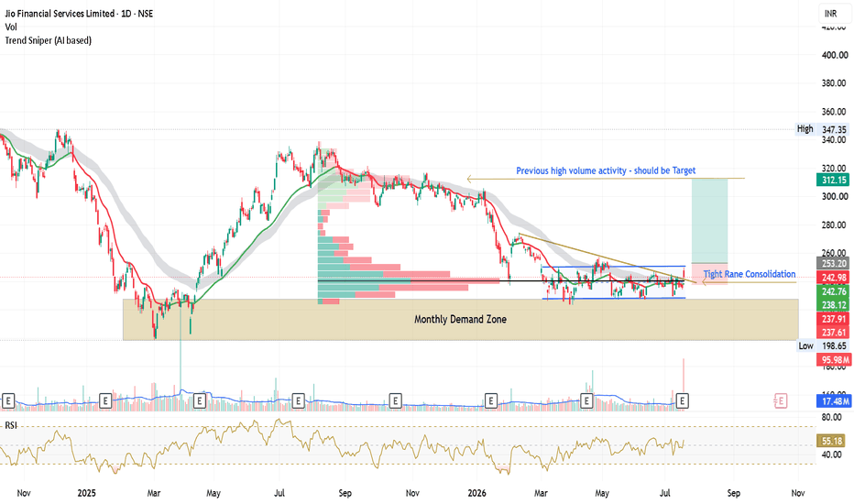
Task: Click the 253.20 gray price label
Action: click(x=833, y=264)
